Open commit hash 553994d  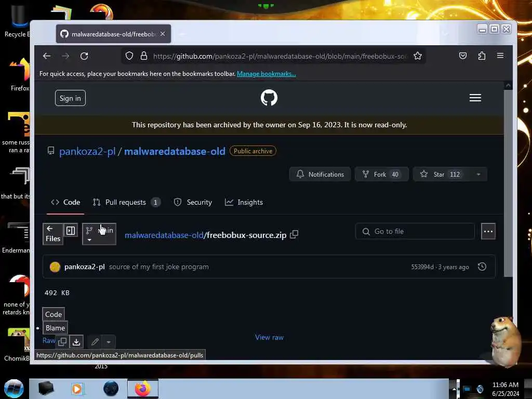[x=422, y=267]
